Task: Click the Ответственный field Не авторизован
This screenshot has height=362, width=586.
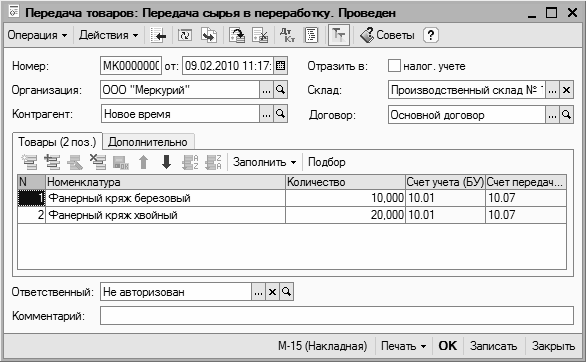Action: coord(176,292)
